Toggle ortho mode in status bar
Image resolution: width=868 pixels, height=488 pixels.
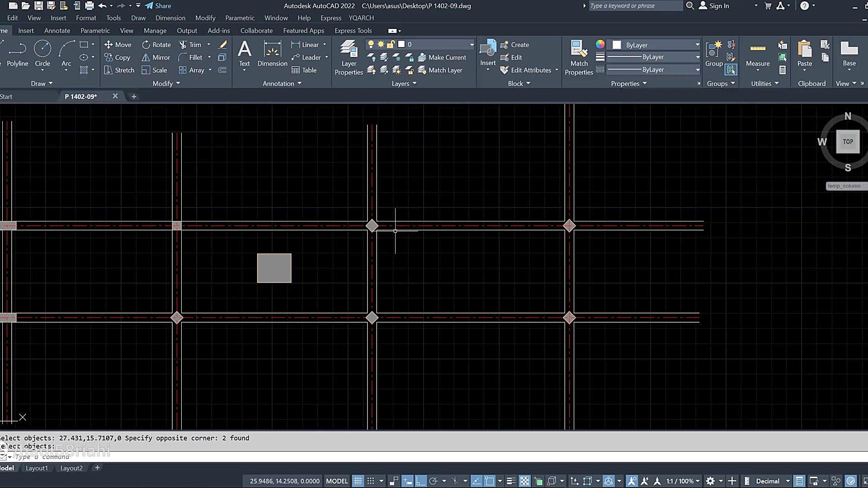click(x=420, y=481)
